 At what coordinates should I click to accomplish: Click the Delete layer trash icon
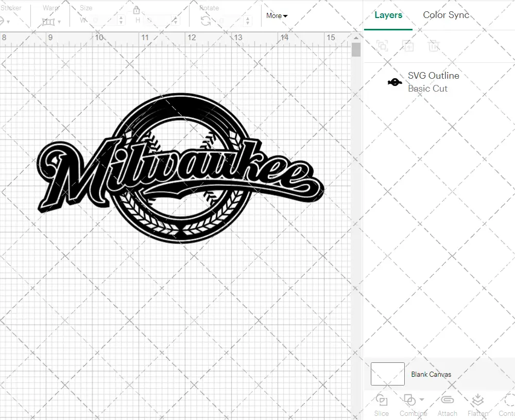(x=434, y=46)
